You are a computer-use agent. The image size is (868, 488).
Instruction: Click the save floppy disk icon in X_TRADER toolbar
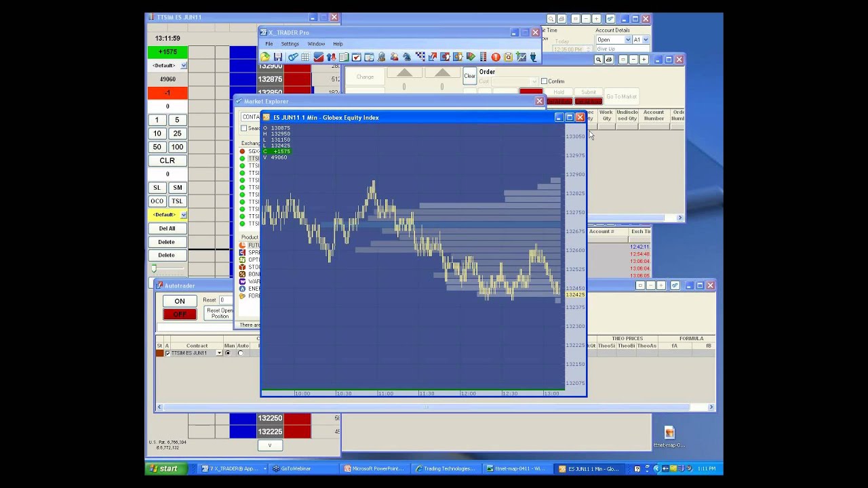(278, 57)
